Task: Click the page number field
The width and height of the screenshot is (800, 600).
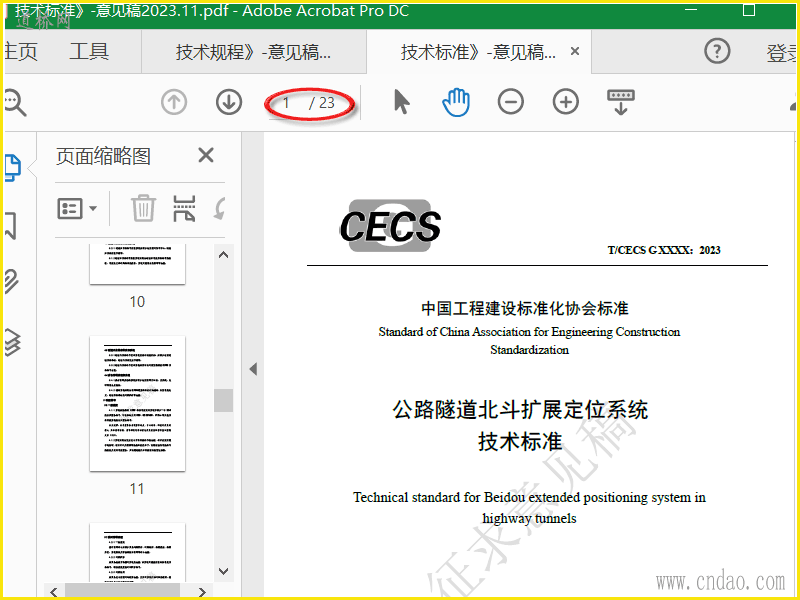Action: (x=287, y=103)
